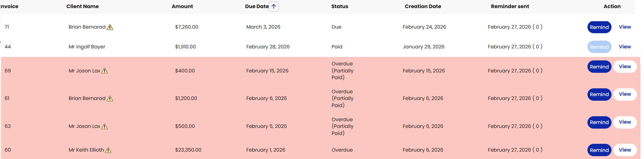Click warning icon beside Brian Bernarad invoice 61
Image resolution: width=644 pixels, height=159 pixels.
coord(110,99)
